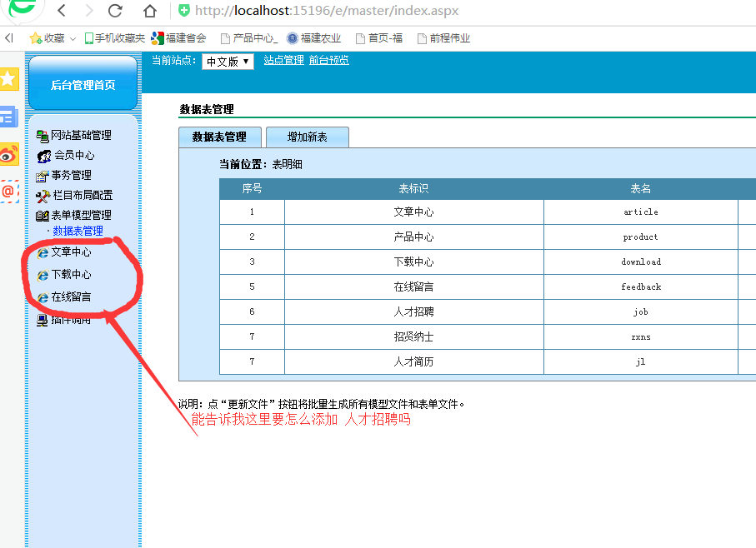
Task: Click the browser back arrow
Action: coord(63,11)
